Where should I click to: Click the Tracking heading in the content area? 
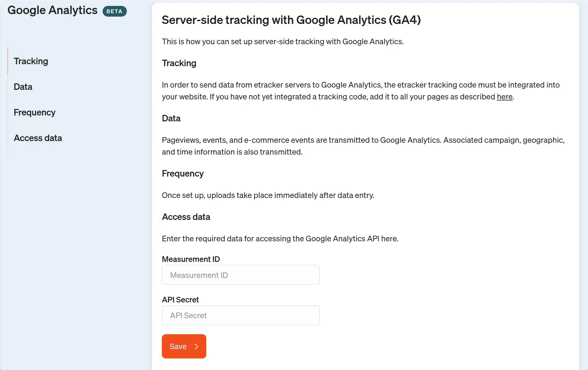(x=179, y=63)
